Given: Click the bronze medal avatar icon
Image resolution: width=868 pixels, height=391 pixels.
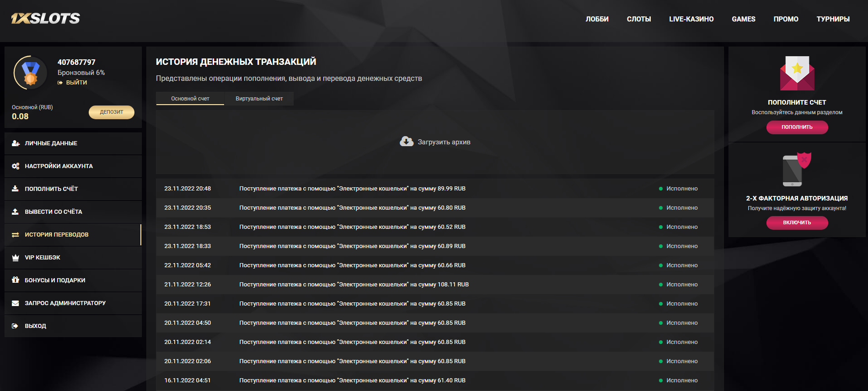Looking at the screenshot, I should point(31,73).
